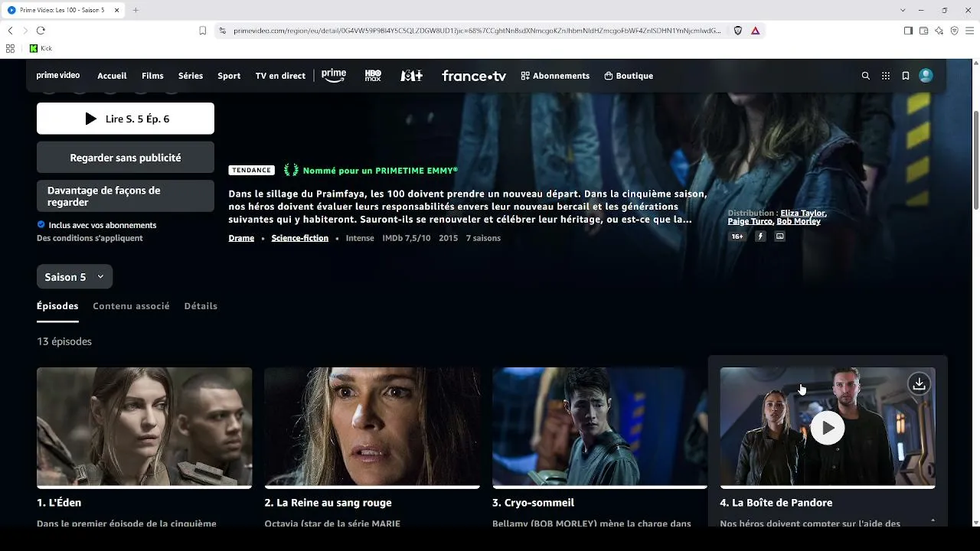Expand the Saison 5 season dropdown

74,277
